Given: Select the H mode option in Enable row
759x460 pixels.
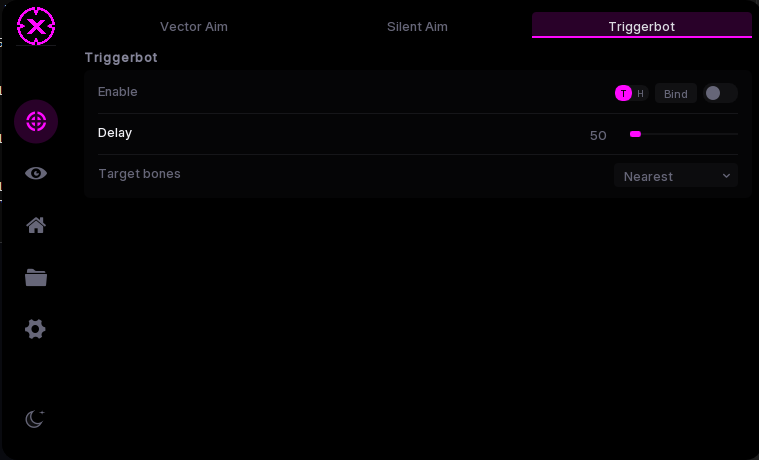Looking at the screenshot, I should pos(640,93).
